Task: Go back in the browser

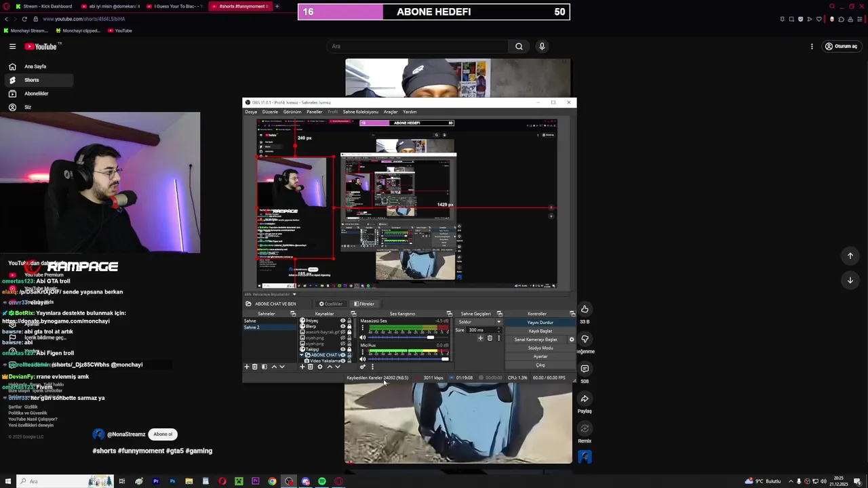Action: 6,19
